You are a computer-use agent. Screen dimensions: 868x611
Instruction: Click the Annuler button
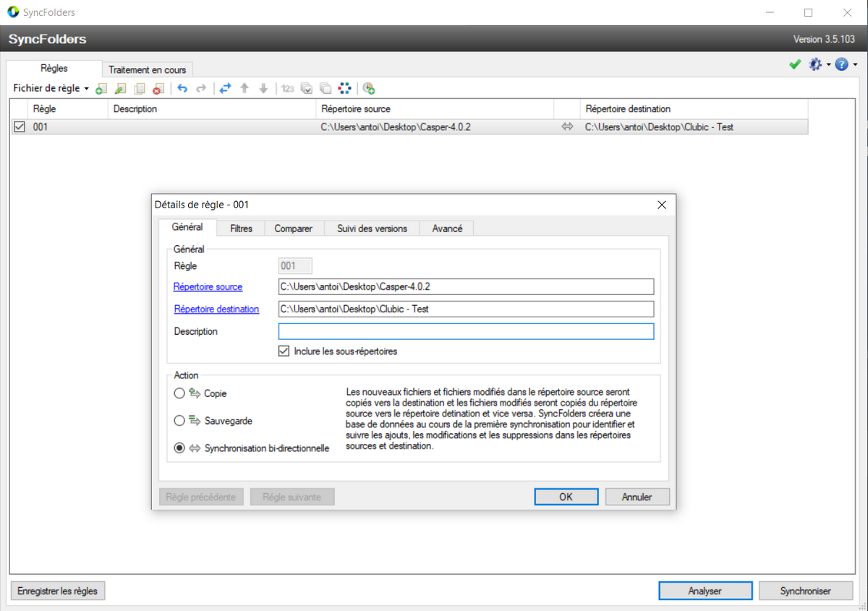point(637,497)
